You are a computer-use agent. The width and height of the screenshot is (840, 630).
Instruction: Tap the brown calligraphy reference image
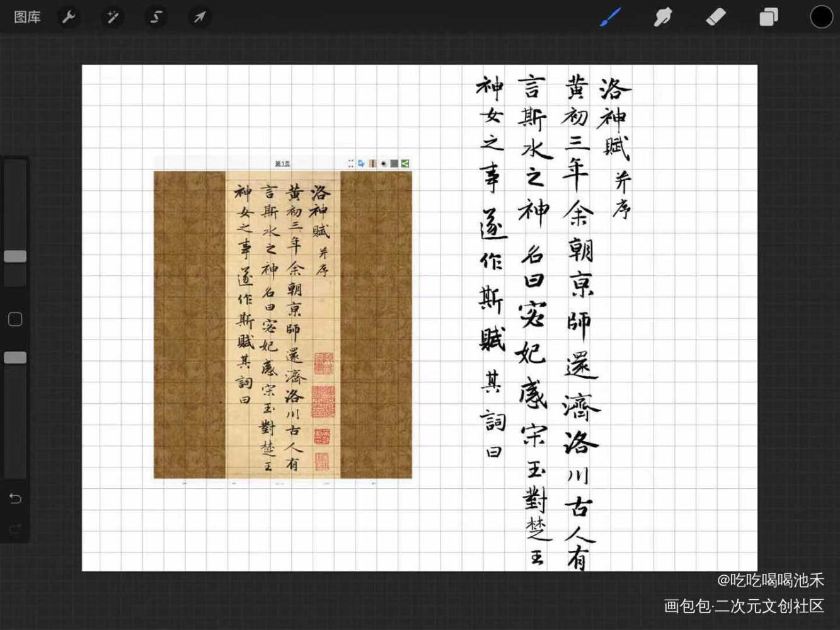pos(282,324)
